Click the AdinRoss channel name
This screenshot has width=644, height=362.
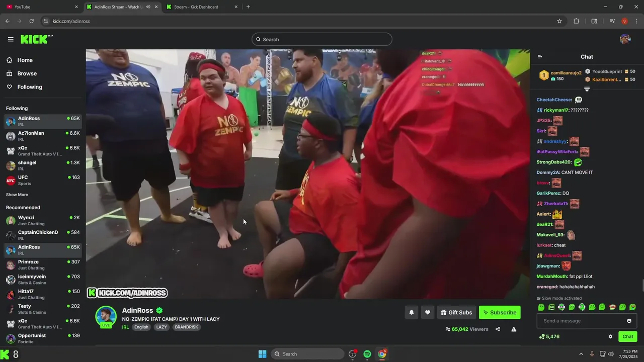[137, 311]
